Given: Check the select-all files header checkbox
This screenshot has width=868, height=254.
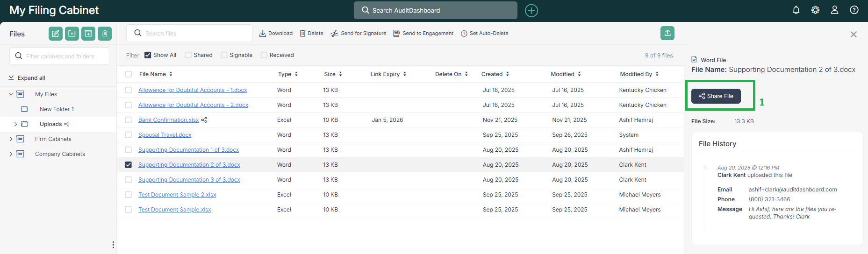Looking at the screenshot, I should click(x=129, y=74).
